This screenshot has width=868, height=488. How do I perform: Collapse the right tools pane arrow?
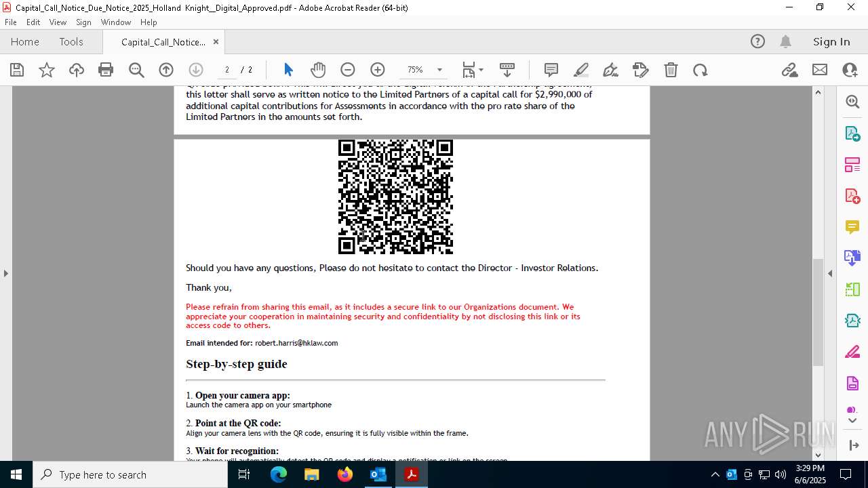(830, 273)
